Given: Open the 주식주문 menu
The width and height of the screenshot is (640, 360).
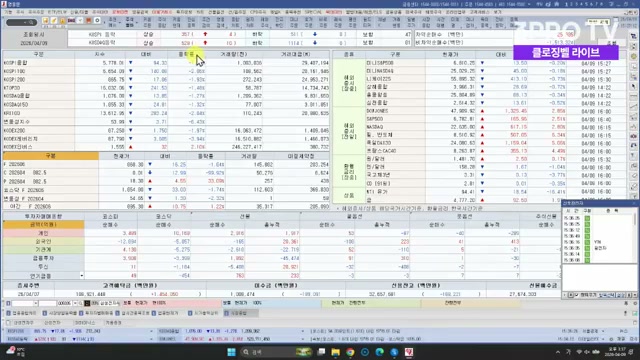Looking at the screenshot, I should tap(36, 12).
